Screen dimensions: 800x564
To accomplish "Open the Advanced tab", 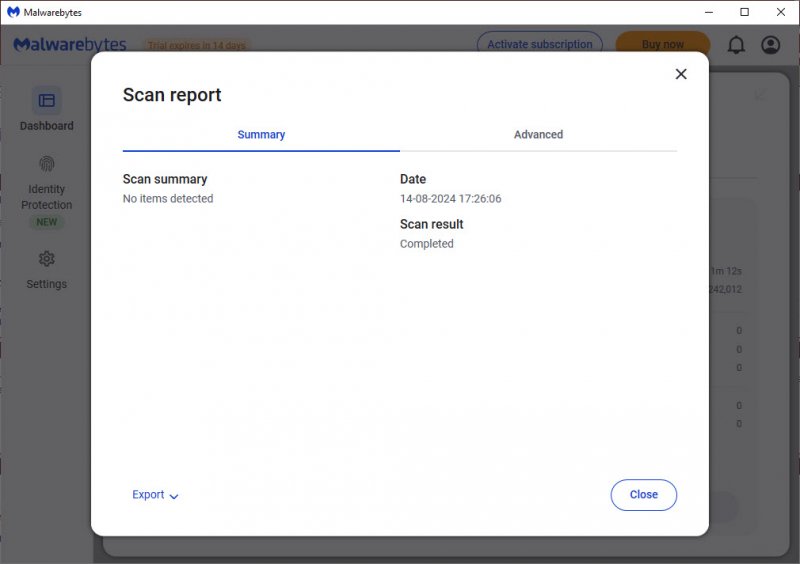I will pyautogui.click(x=538, y=135).
